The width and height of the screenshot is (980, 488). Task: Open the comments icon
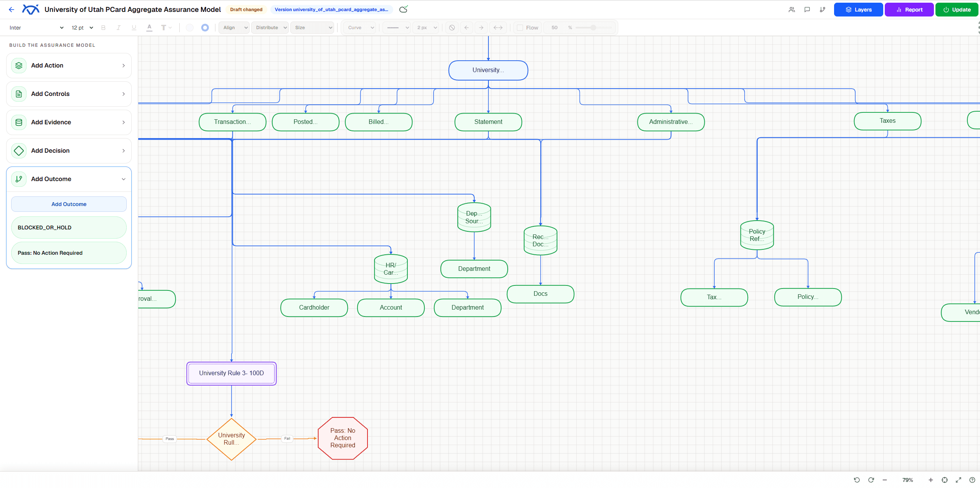pyautogui.click(x=807, y=10)
